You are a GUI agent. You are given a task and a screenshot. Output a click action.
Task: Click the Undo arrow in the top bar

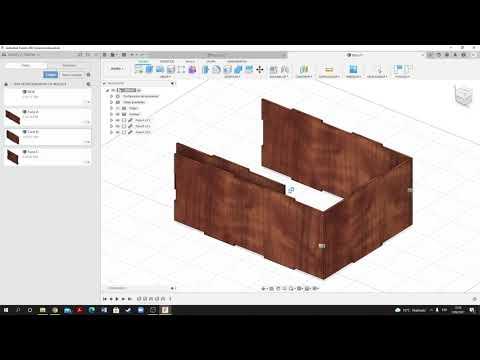(x=132, y=55)
